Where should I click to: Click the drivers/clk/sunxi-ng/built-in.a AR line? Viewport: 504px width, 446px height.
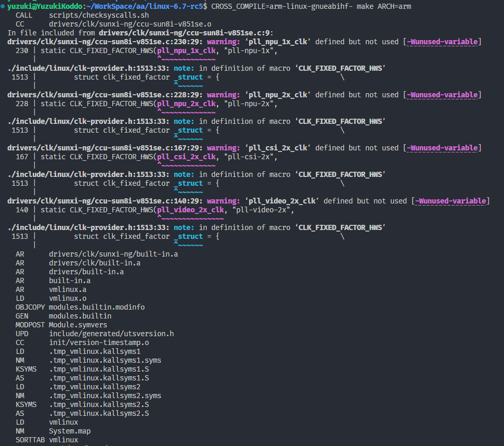click(x=113, y=254)
